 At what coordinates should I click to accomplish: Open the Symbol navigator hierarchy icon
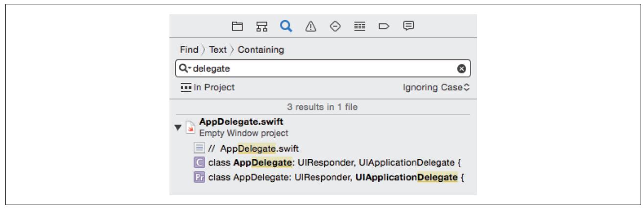(262, 25)
